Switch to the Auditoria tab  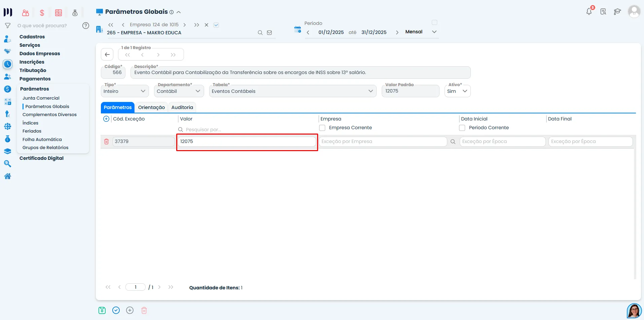point(182,107)
